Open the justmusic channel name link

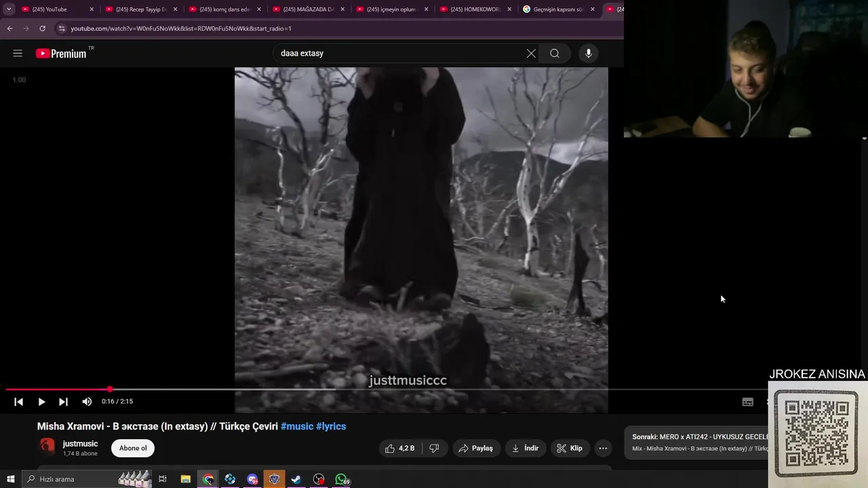click(80, 444)
